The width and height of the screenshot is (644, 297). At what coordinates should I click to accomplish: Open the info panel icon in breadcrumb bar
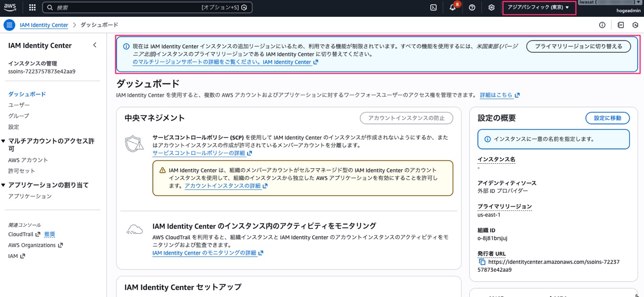602,25
